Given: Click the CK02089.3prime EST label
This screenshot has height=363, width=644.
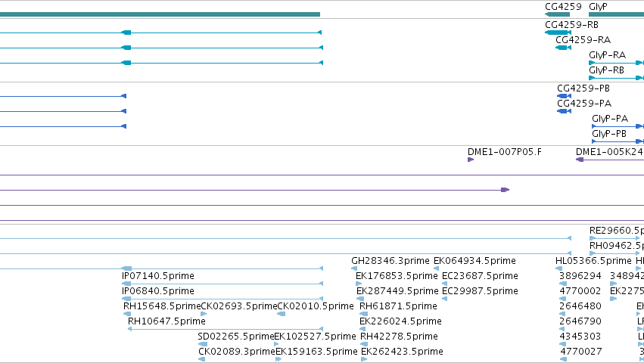Looking at the screenshot, I should point(237,352).
